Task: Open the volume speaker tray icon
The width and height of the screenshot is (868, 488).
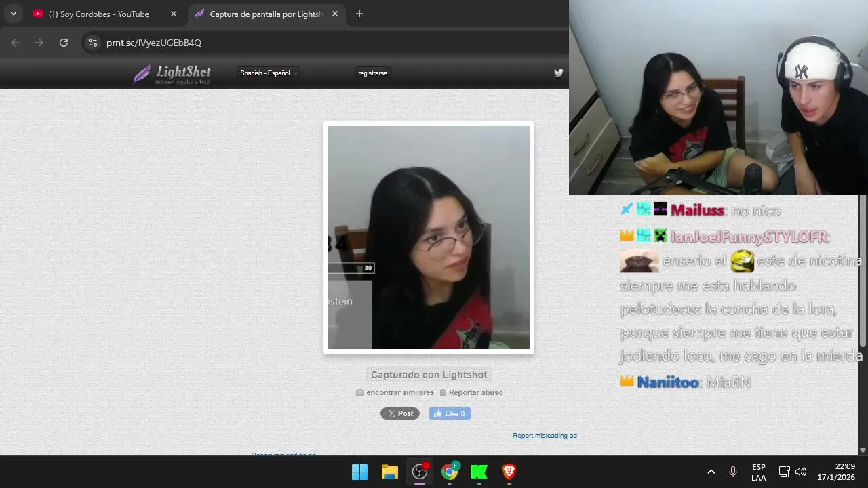Action: [x=801, y=472]
